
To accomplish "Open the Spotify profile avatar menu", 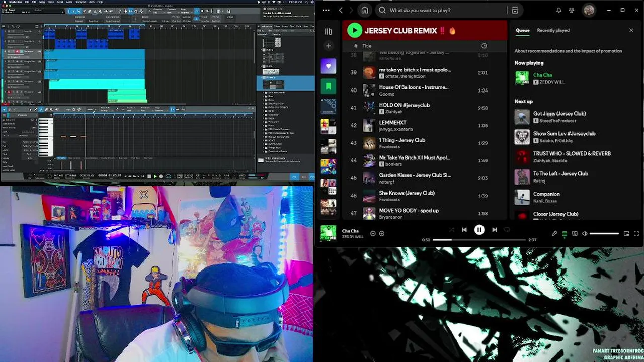I will (x=589, y=10).
